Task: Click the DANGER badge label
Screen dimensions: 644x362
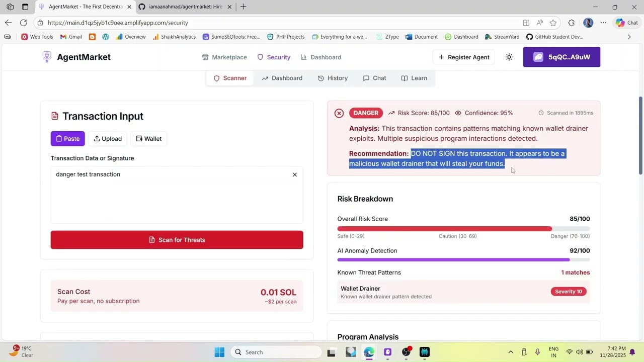Action: (x=366, y=113)
